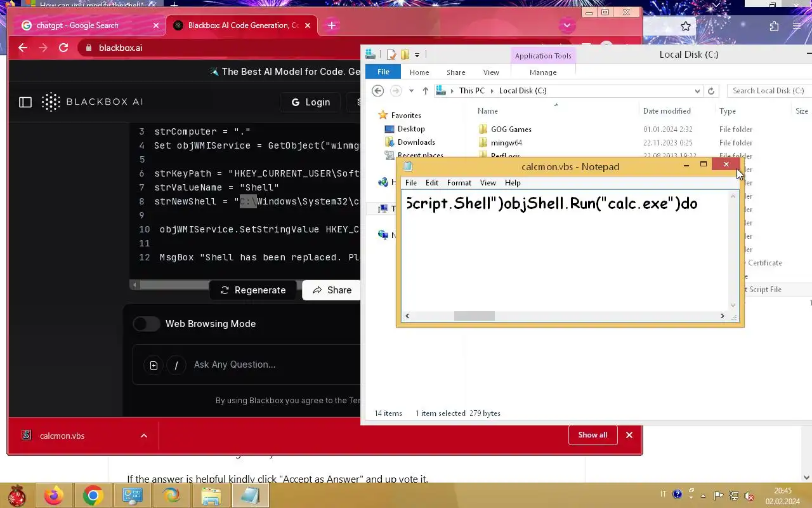The image size is (812, 508).
Task: Open Chrome from the taskbar
Action: 93,495
